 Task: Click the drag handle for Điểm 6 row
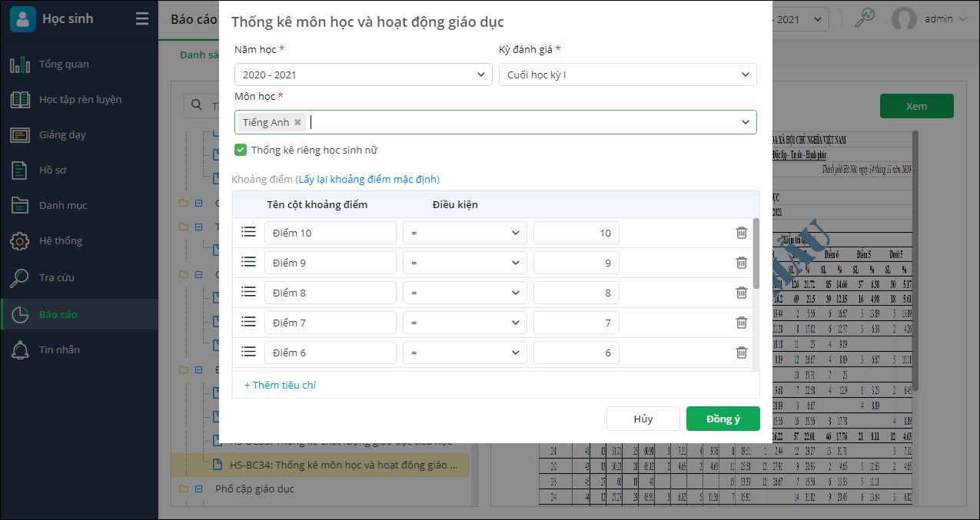tap(248, 352)
